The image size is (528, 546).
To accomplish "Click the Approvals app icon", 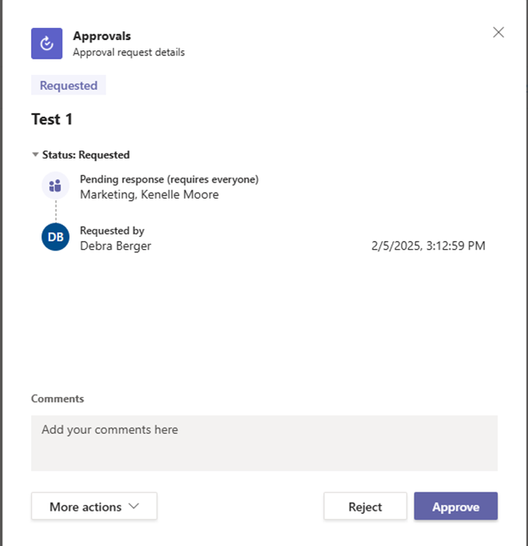I will point(47,44).
